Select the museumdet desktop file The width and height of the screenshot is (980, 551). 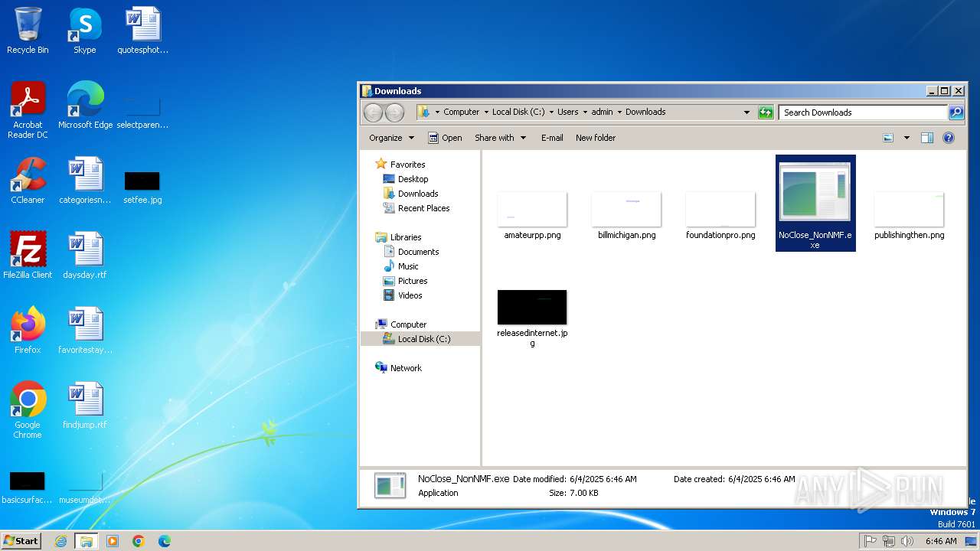(85, 487)
